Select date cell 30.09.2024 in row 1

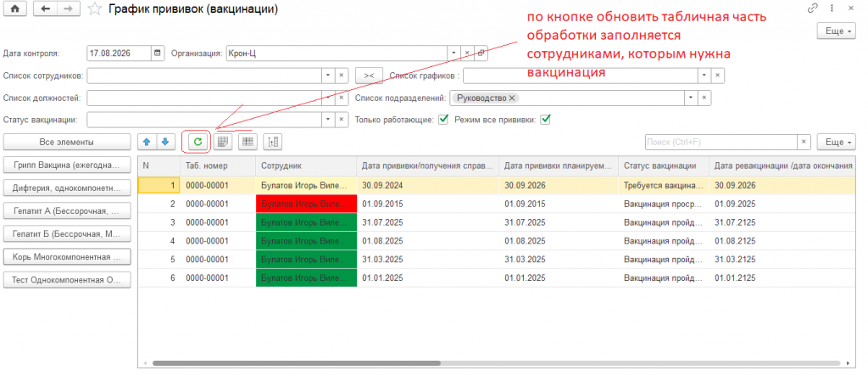click(x=428, y=185)
